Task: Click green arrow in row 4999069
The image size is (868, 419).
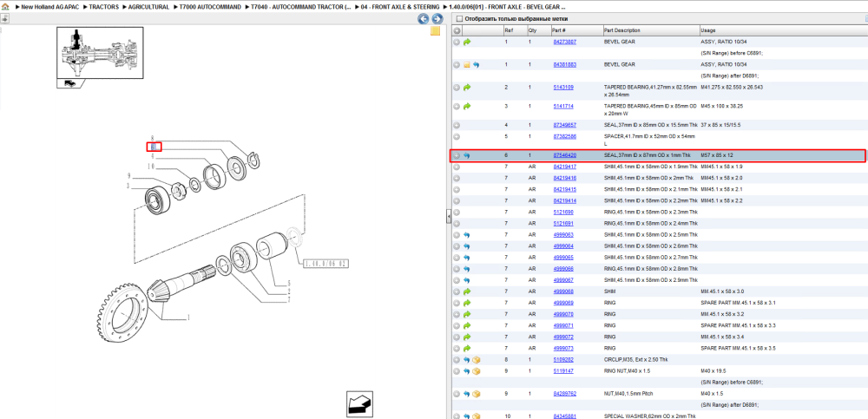Action: 467,303
